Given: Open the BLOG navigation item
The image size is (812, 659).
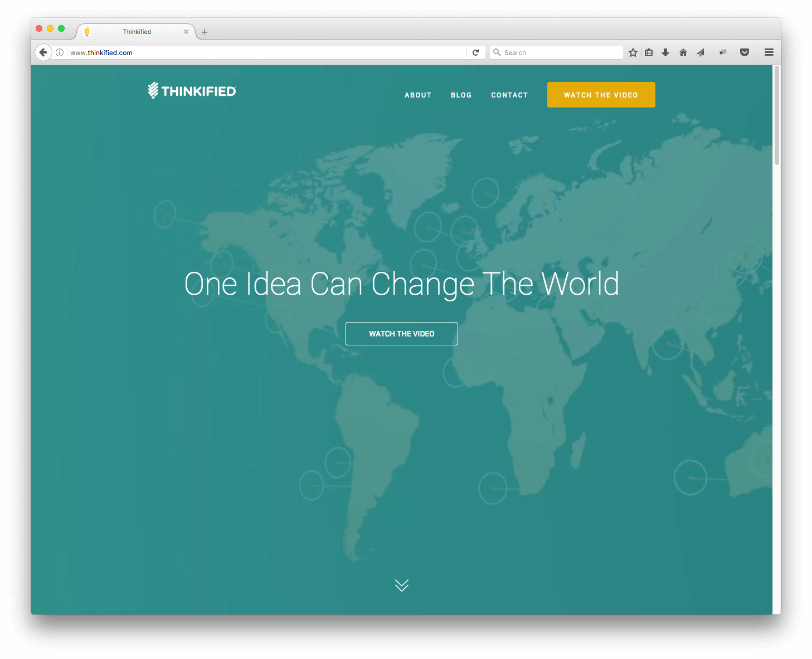Looking at the screenshot, I should click(461, 95).
